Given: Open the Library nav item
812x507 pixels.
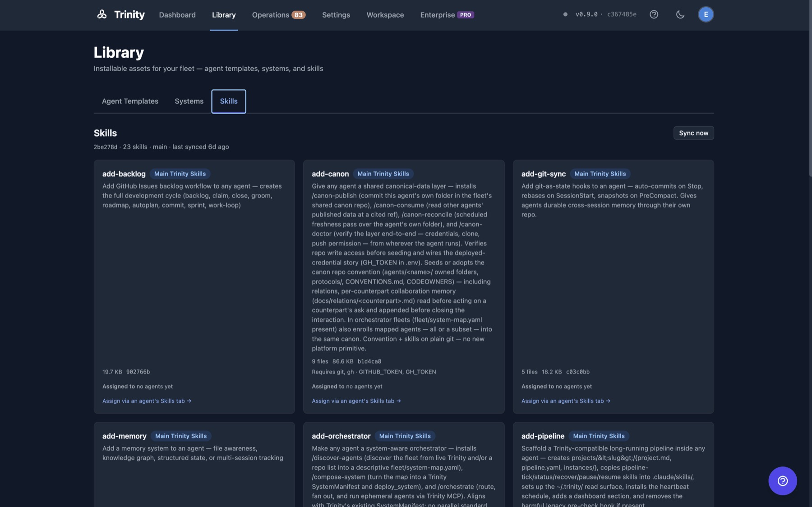Looking at the screenshot, I should [224, 15].
